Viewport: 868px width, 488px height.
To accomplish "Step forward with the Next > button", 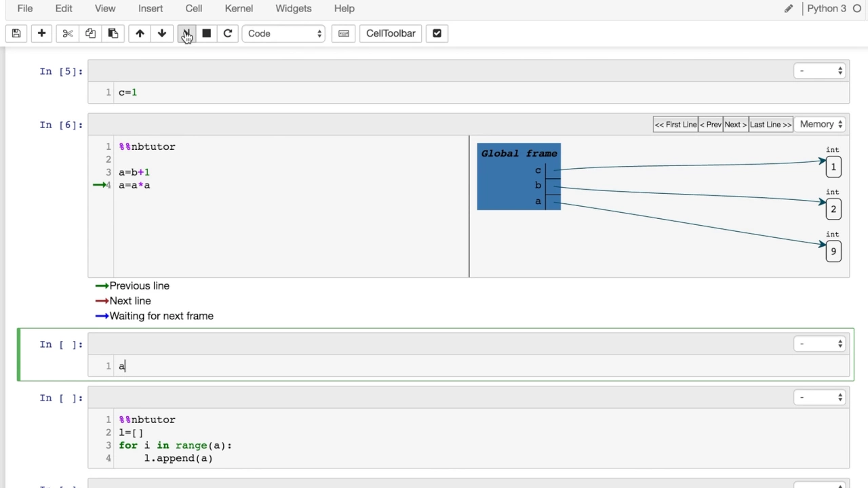I will click(x=735, y=125).
